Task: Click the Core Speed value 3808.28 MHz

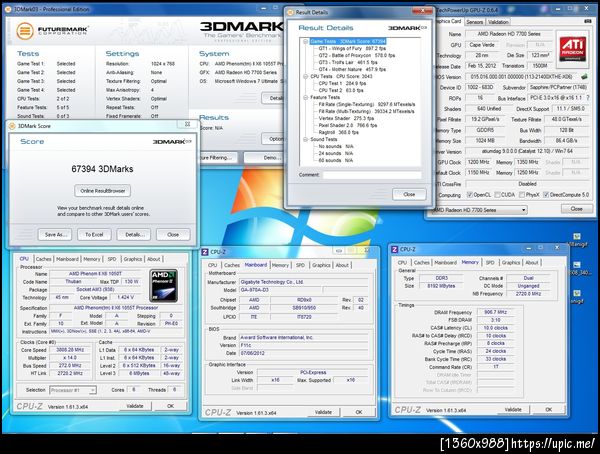Action: [70, 350]
